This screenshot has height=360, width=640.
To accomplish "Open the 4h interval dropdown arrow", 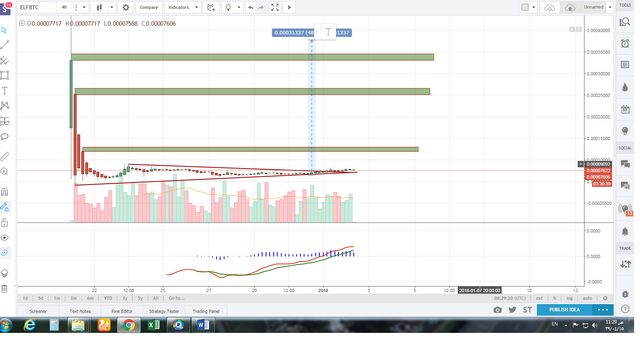I will pos(84,7).
